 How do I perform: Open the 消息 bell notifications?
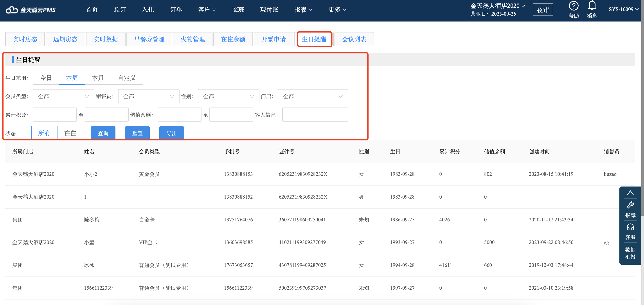[592, 10]
